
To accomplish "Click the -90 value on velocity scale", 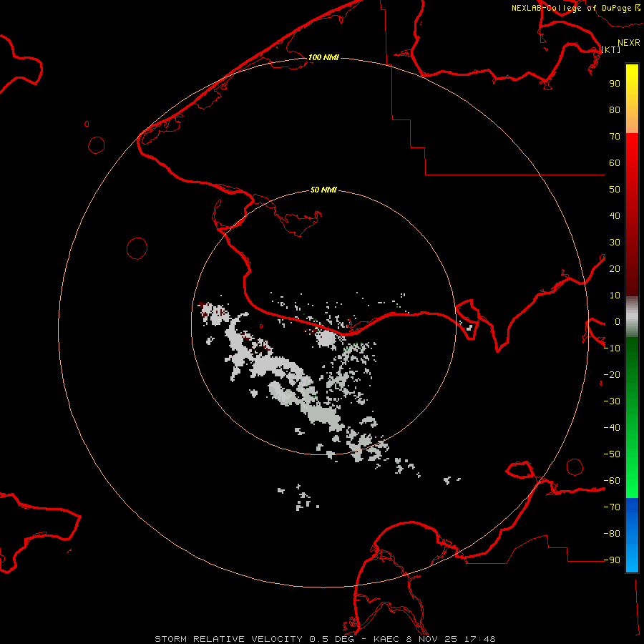I will [x=612, y=560].
